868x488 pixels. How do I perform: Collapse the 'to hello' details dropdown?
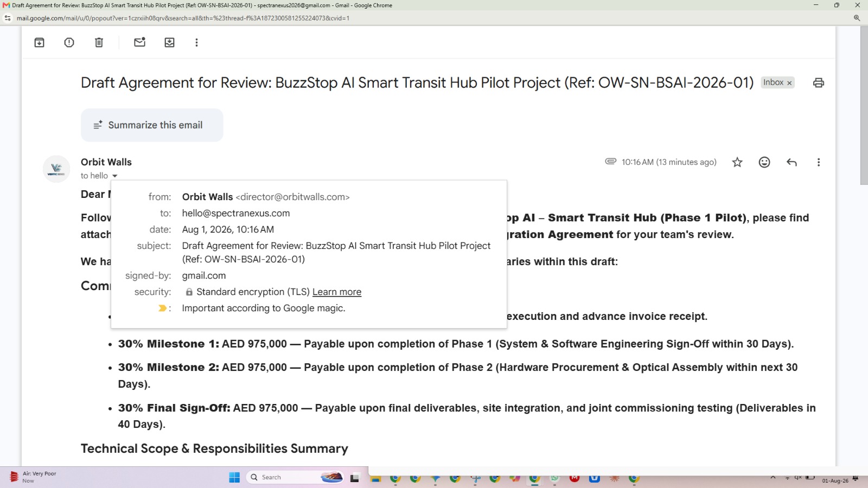coord(115,176)
